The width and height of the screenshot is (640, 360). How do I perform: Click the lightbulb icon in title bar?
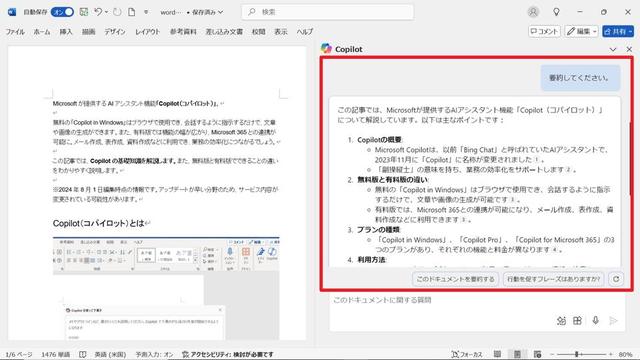(556, 12)
